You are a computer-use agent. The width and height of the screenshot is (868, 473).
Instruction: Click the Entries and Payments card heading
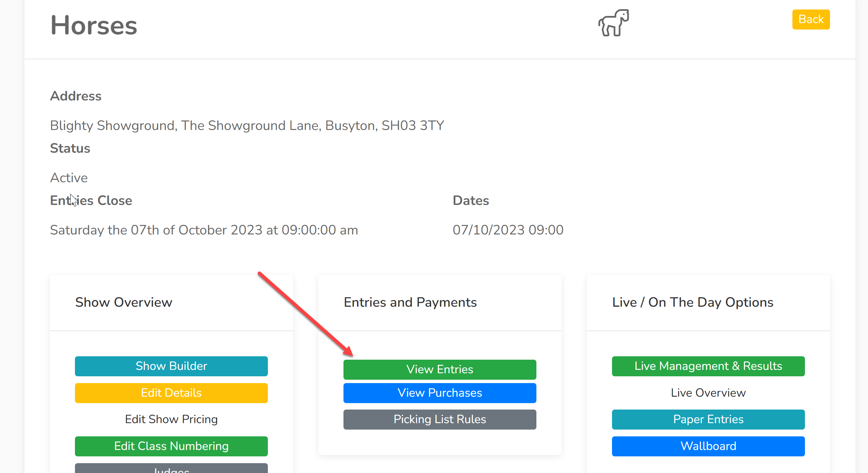click(x=410, y=302)
